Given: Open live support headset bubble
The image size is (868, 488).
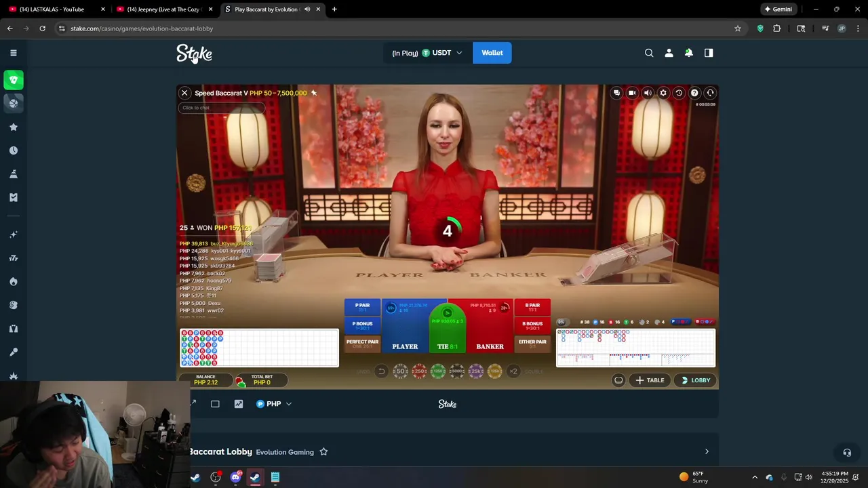Looking at the screenshot, I should 847,452.
